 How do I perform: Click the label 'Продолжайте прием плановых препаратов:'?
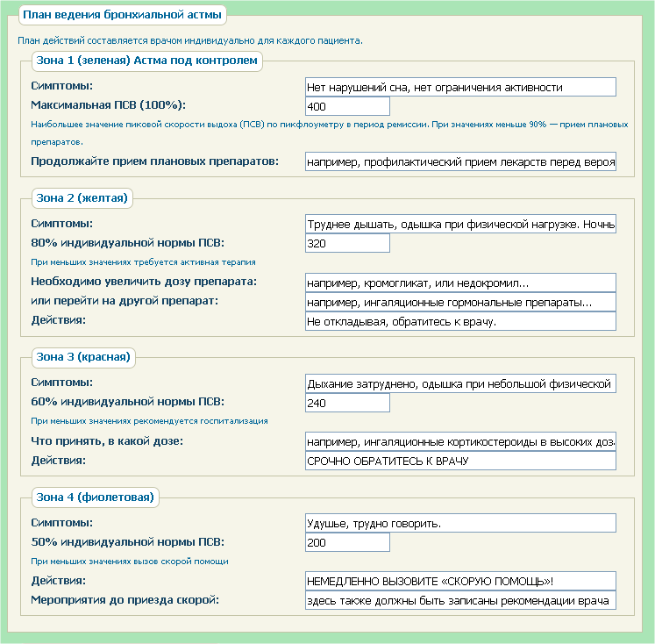pyautogui.click(x=154, y=161)
